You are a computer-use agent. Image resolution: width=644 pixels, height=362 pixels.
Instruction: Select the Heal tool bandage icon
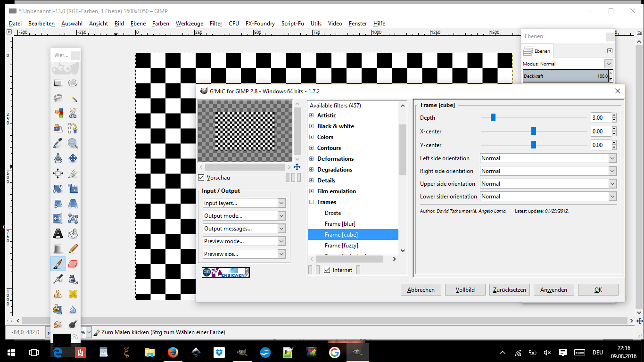tap(73, 294)
